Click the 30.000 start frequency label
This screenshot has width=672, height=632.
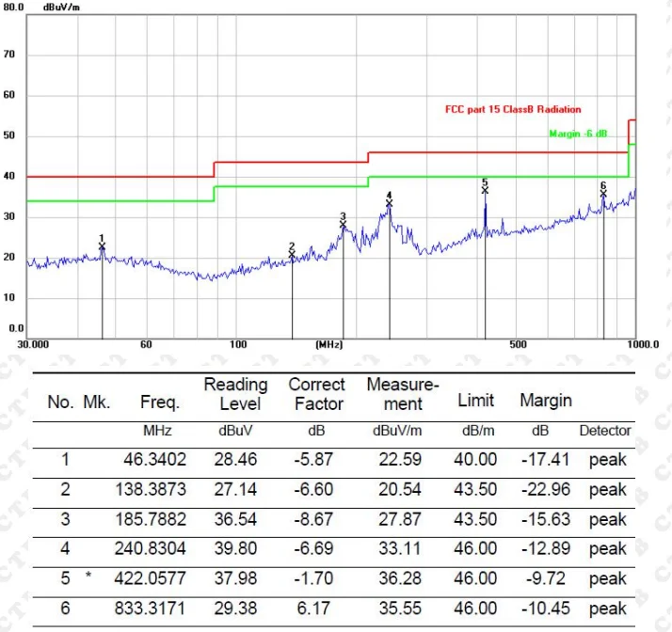pyautogui.click(x=33, y=345)
